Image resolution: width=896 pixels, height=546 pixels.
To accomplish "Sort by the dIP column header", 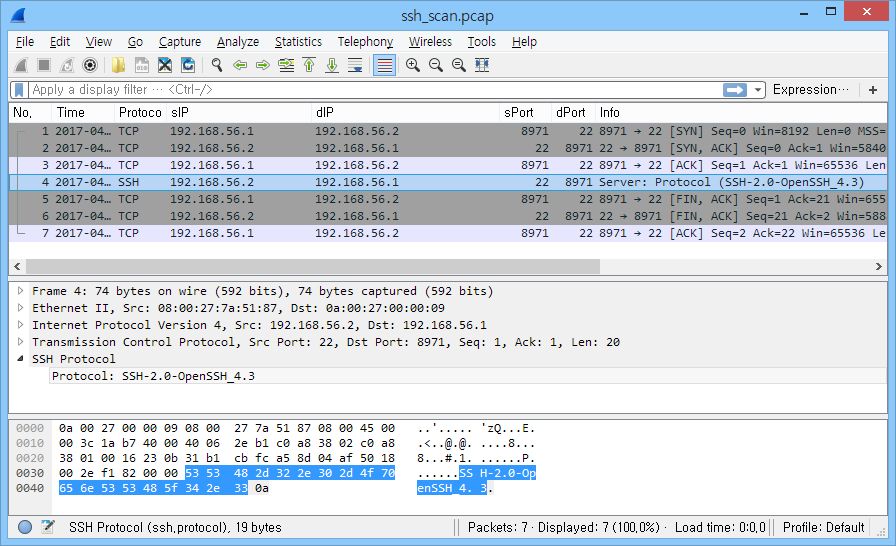I will (406, 113).
